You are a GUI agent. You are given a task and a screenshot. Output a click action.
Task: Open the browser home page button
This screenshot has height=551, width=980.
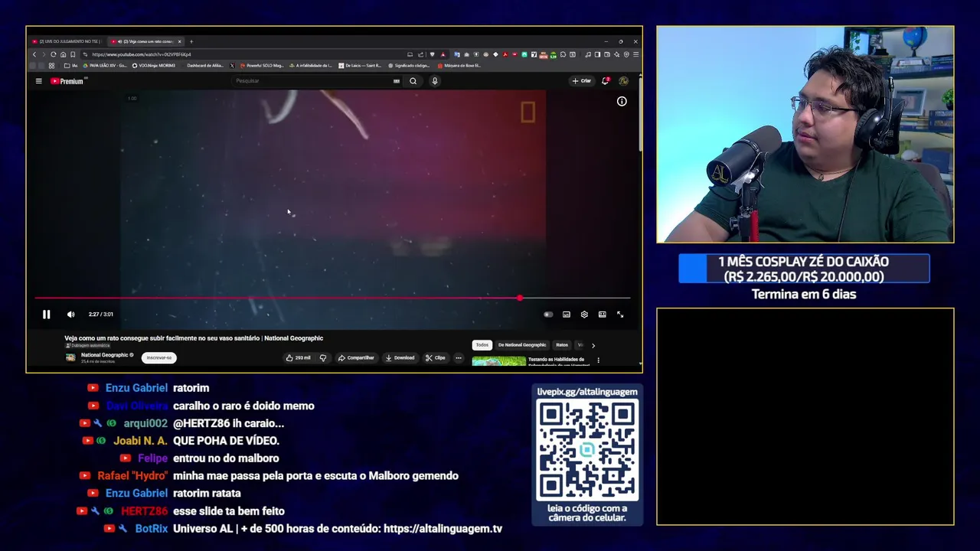click(x=63, y=54)
